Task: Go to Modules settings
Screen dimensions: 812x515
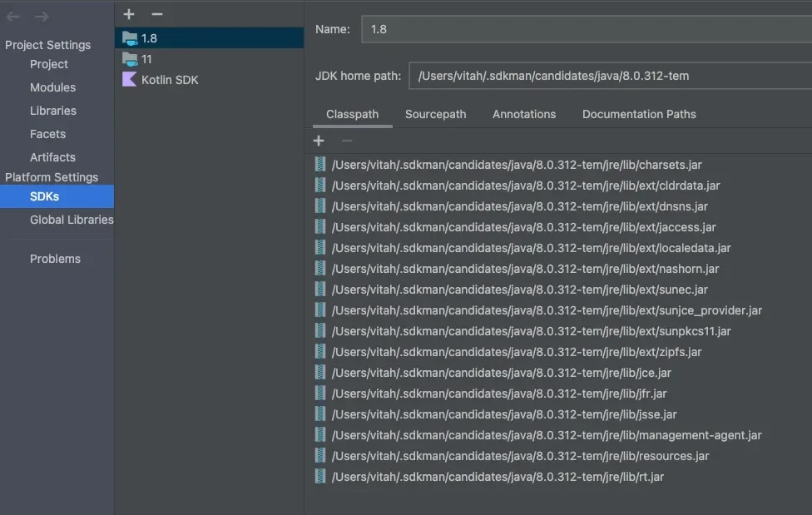Action: pyautogui.click(x=52, y=87)
